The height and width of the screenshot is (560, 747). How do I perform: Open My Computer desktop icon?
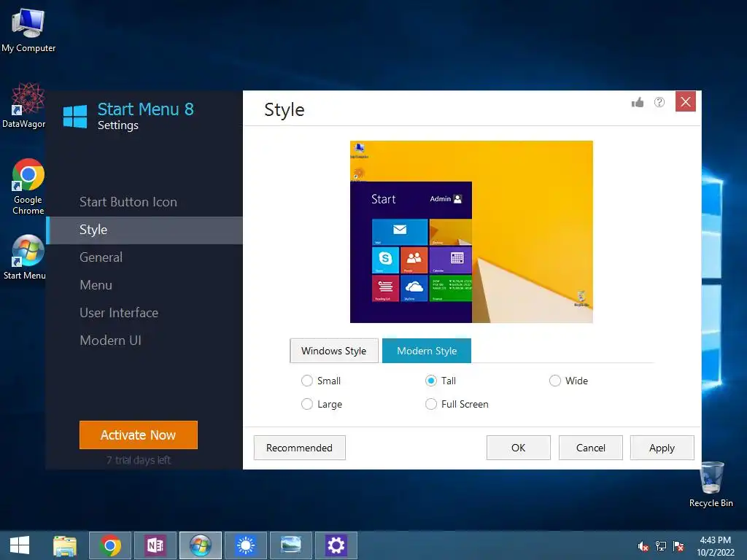(x=28, y=31)
